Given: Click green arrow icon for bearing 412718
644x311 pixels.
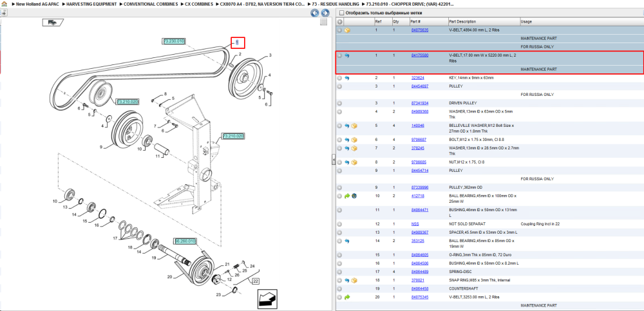Looking at the screenshot, I should 347,196.
